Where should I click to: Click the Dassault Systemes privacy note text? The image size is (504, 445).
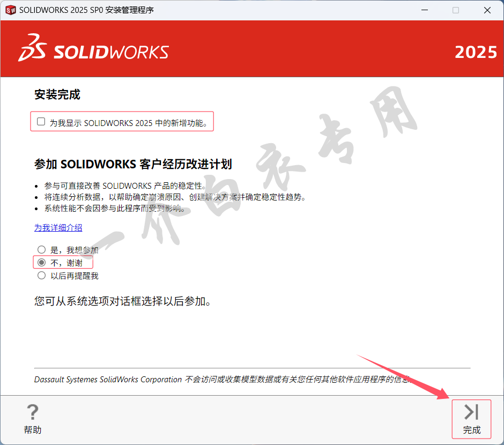223,380
